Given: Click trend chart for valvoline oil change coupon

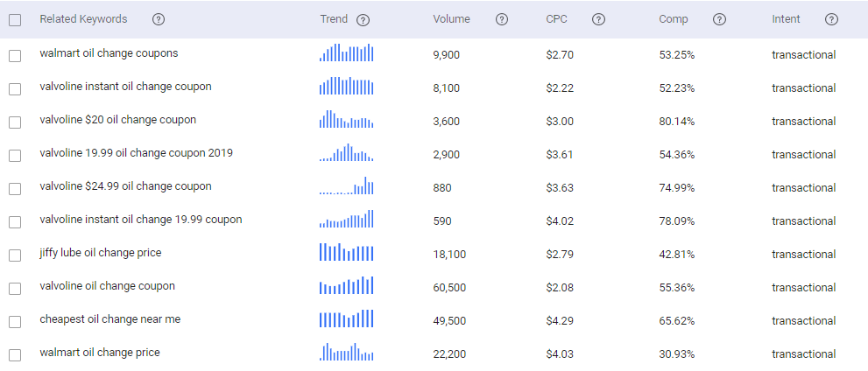Looking at the screenshot, I should click(347, 284).
